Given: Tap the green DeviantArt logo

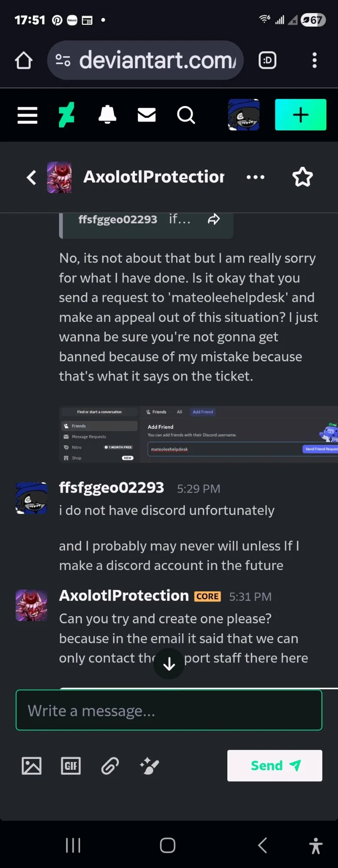Looking at the screenshot, I should (x=66, y=115).
